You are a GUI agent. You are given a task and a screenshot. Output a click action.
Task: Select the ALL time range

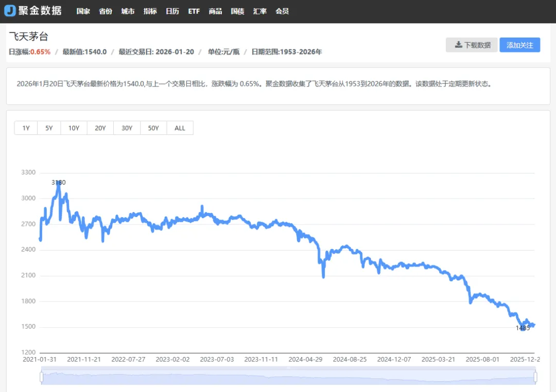pyautogui.click(x=180, y=128)
